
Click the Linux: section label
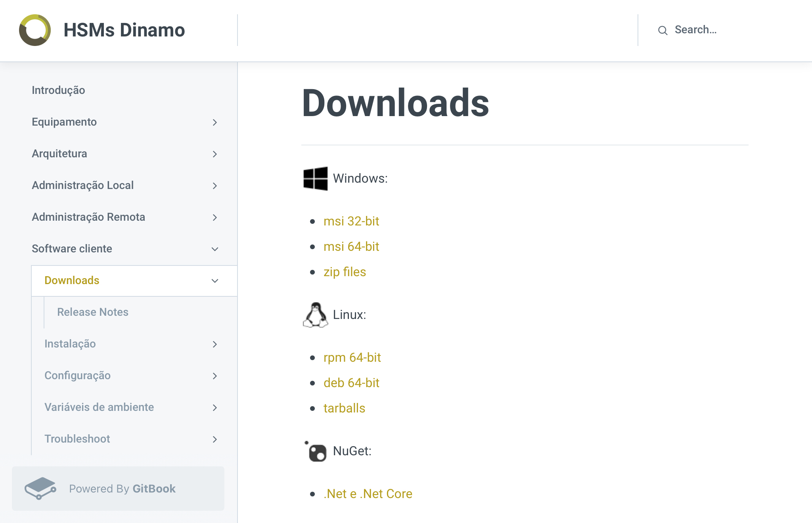pyautogui.click(x=349, y=315)
